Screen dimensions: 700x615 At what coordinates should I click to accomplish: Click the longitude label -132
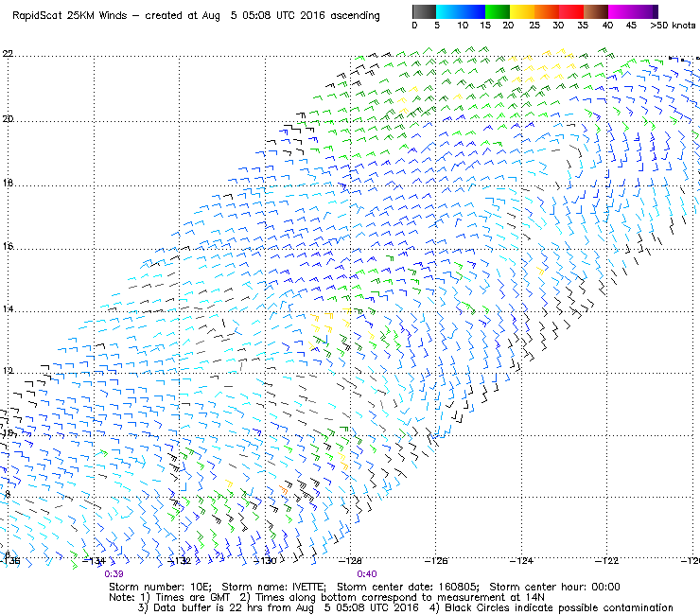tap(180, 560)
